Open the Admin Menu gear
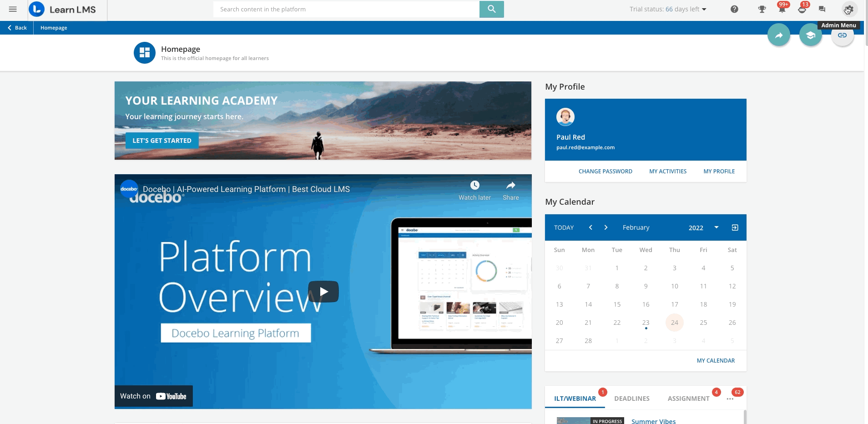Viewport: 868px width, 424px height. coord(849,9)
